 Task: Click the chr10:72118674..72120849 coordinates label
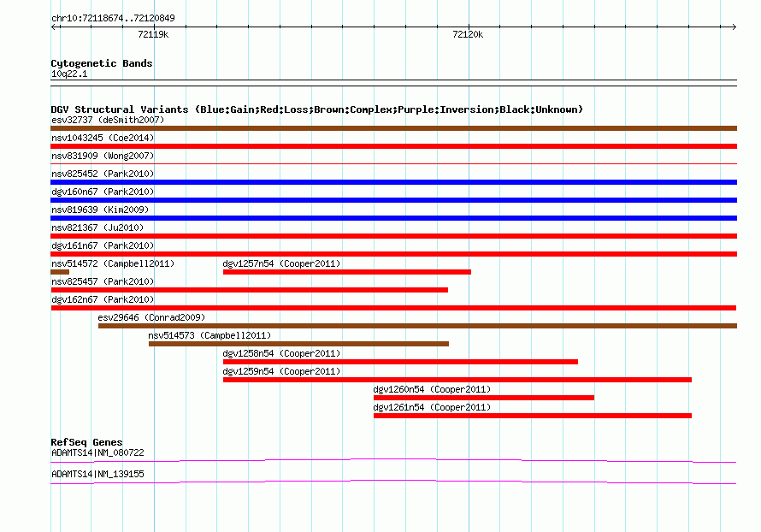(x=113, y=18)
